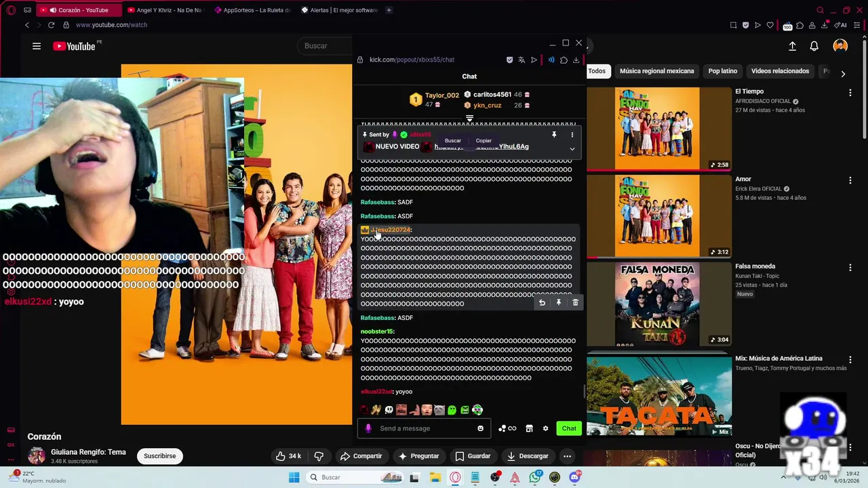Show more filter chips with right arrow
868x488 pixels.
(843, 74)
